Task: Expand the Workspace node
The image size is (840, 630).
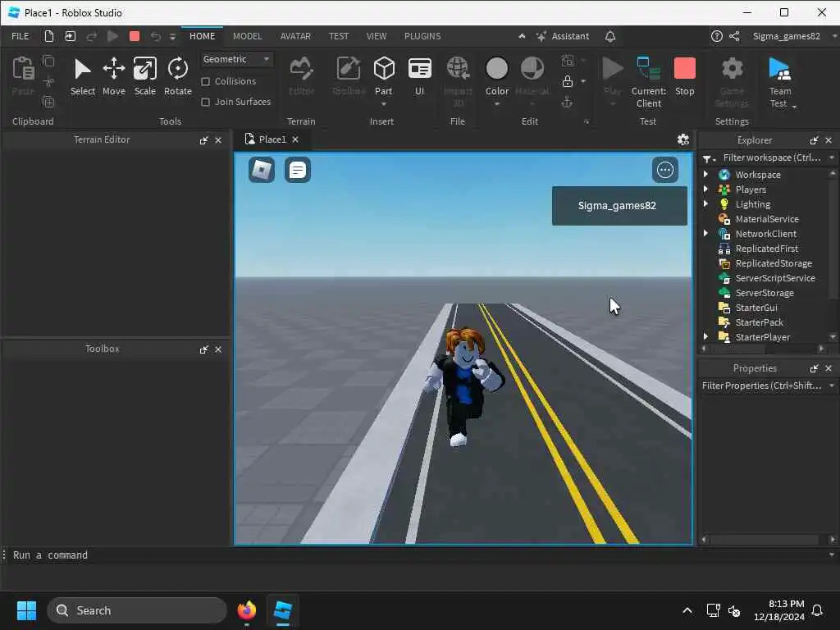Action: (705, 174)
